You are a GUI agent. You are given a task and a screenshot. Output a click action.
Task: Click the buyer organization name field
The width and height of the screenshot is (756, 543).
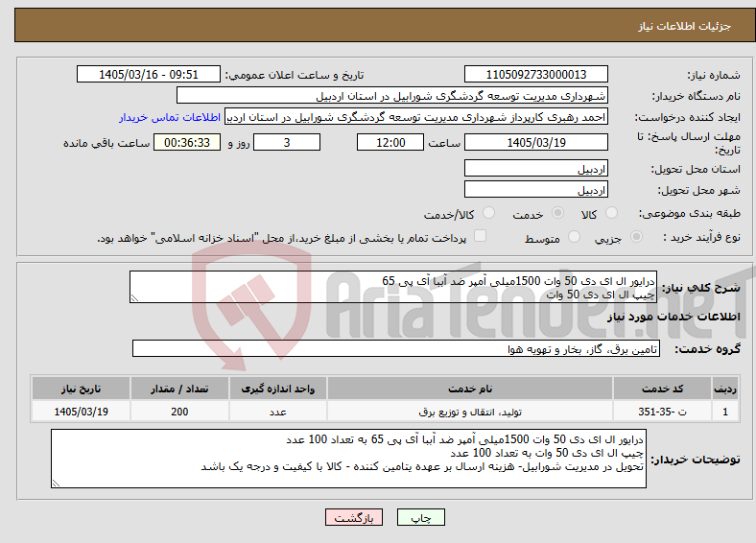[x=392, y=96]
